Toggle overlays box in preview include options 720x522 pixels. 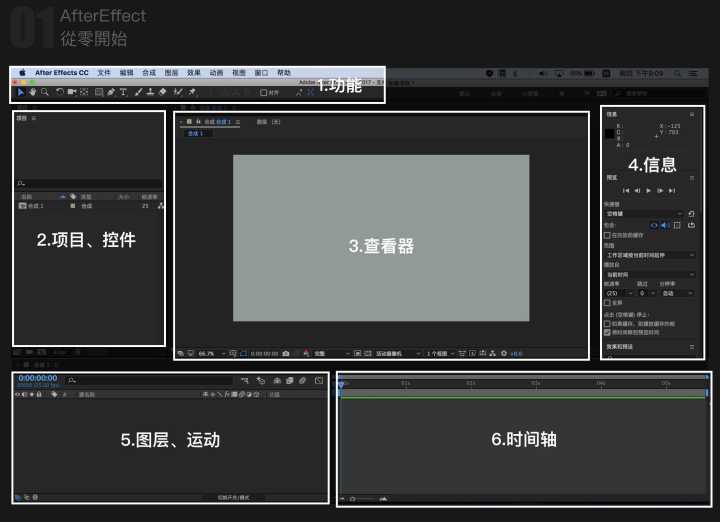point(677,225)
